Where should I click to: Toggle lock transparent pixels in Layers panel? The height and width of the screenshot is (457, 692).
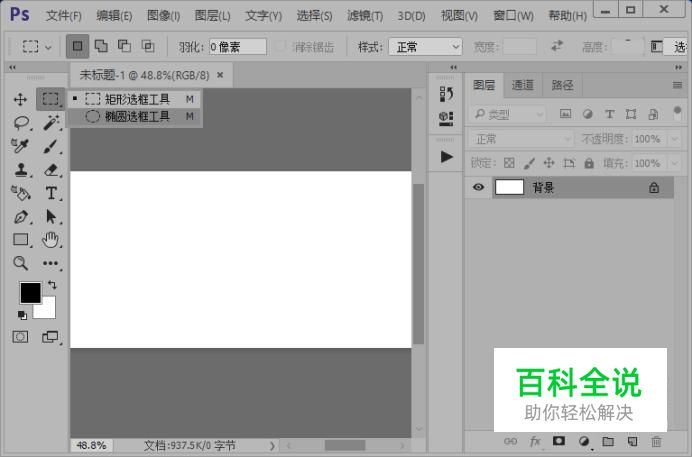tap(509, 163)
